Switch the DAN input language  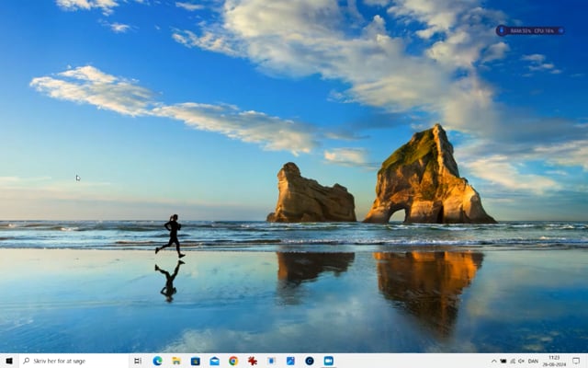535,361
